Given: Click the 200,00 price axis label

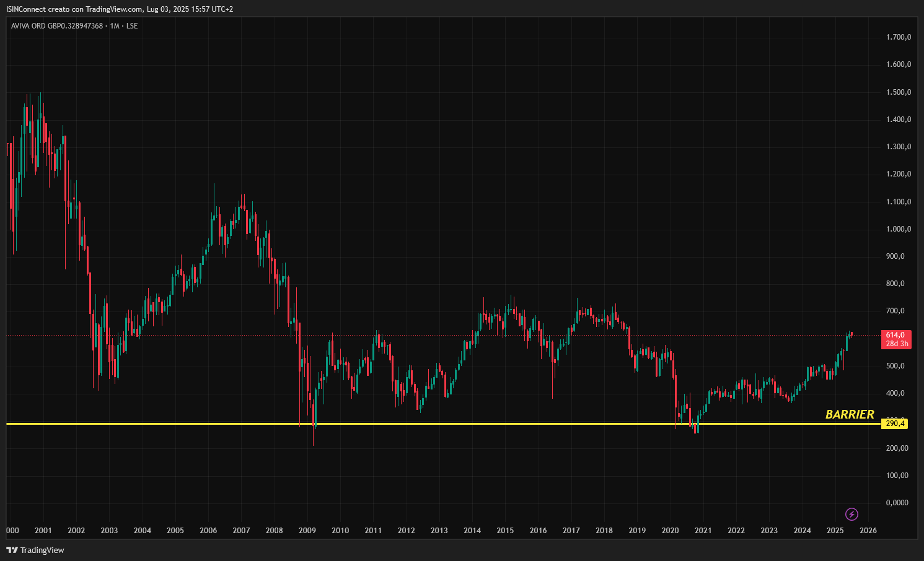Looking at the screenshot, I should point(897,448).
